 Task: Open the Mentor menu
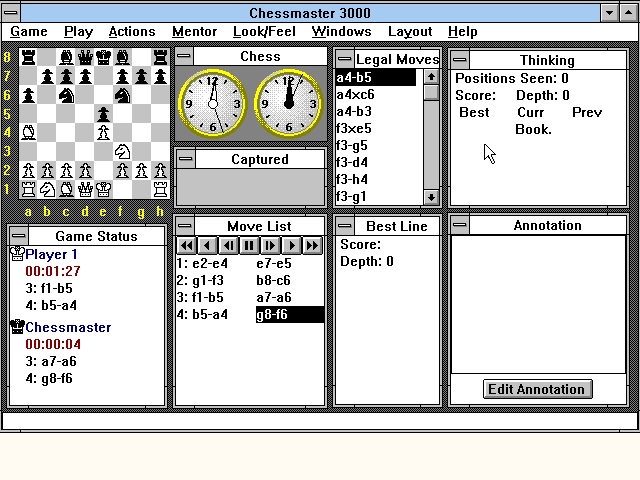[194, 32]
